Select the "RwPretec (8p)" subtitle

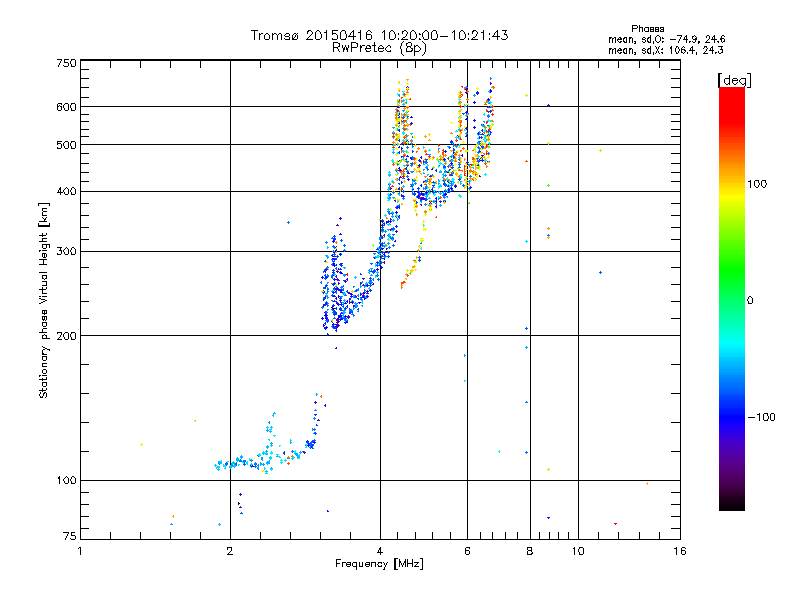pos(379,48)
